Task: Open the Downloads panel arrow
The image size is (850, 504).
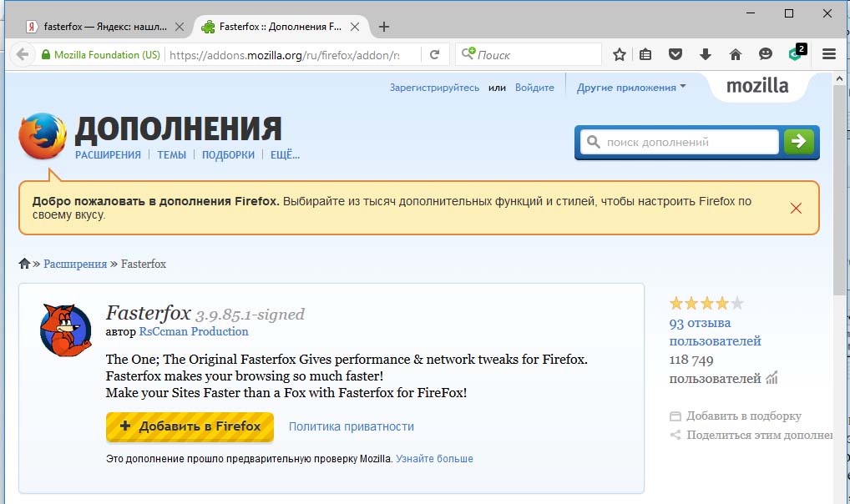Action: [x=706, y=55]
